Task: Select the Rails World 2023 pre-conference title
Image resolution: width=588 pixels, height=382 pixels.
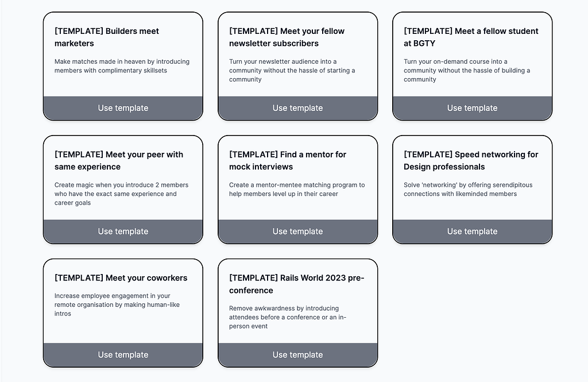Action: (x=297, y=284)
